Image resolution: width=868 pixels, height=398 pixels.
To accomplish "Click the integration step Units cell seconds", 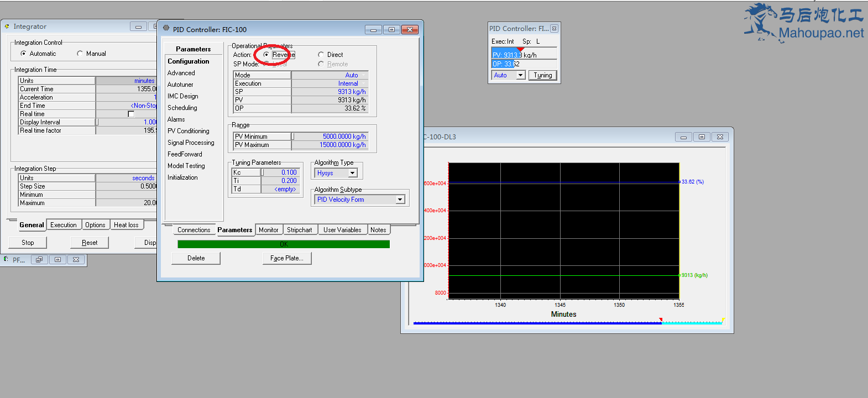I will click(127, 178).
